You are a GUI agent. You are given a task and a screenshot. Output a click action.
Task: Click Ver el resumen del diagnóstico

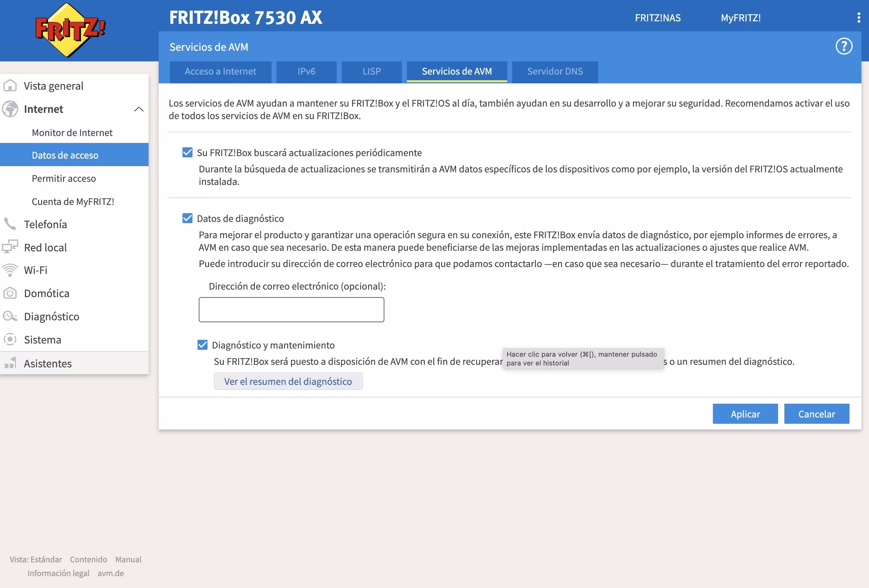[x=288, y=381]
